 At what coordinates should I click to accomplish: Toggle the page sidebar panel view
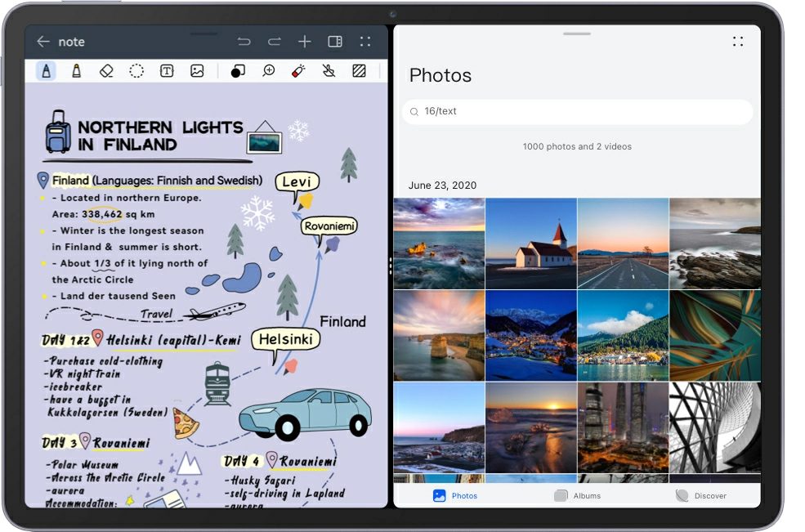tap(335, 42)
